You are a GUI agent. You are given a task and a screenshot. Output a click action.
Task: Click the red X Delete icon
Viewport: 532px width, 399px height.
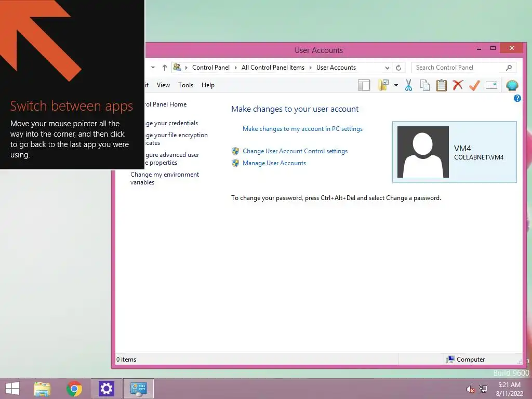(x=458, y=85)
